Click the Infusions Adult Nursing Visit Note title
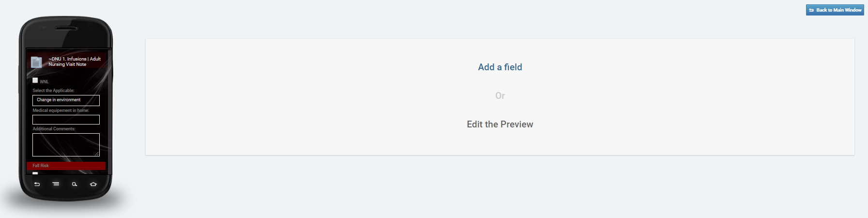868x218 pixels. (x=75, y=62)
